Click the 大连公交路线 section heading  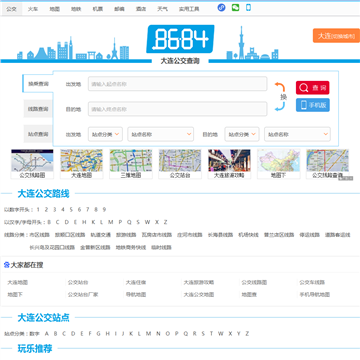pyautogui.click(x=43, y=194)
